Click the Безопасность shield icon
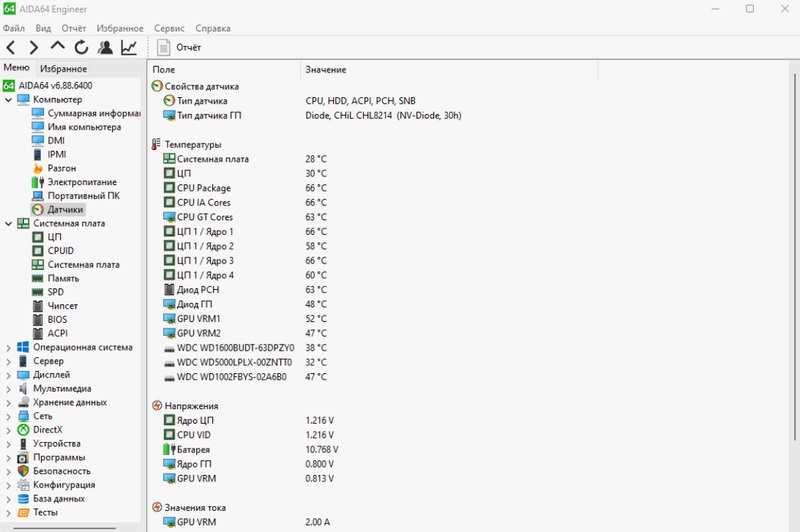Screen dimensions: 800x532 tap(23, 471)
